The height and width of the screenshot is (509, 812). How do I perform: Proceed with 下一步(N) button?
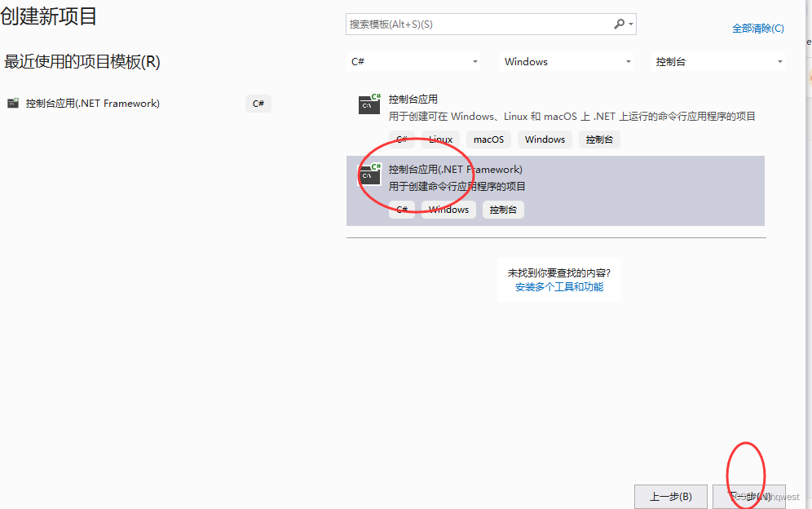click(749, 497)
